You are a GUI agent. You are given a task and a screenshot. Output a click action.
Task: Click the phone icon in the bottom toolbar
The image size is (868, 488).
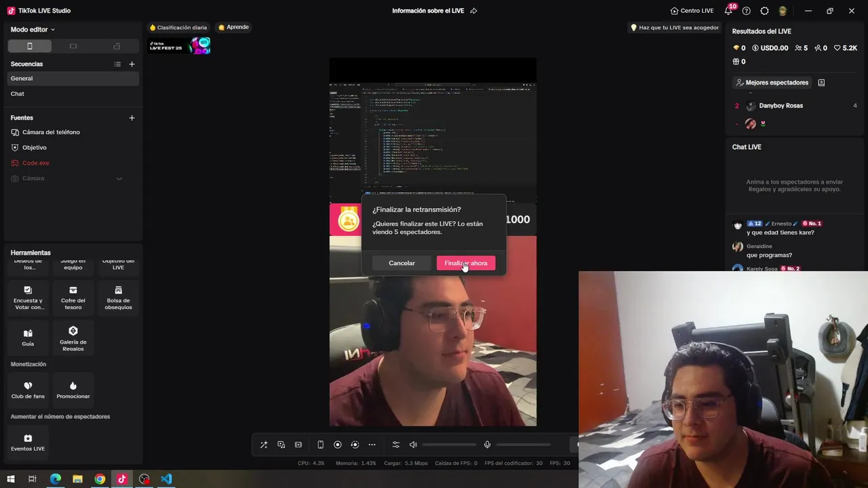coord(320,445)
